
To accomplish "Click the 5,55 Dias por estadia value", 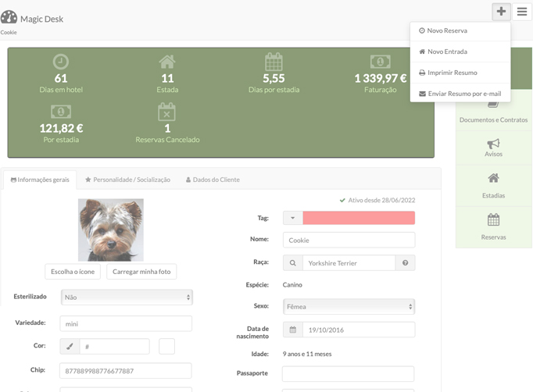I will pos(274,78).
